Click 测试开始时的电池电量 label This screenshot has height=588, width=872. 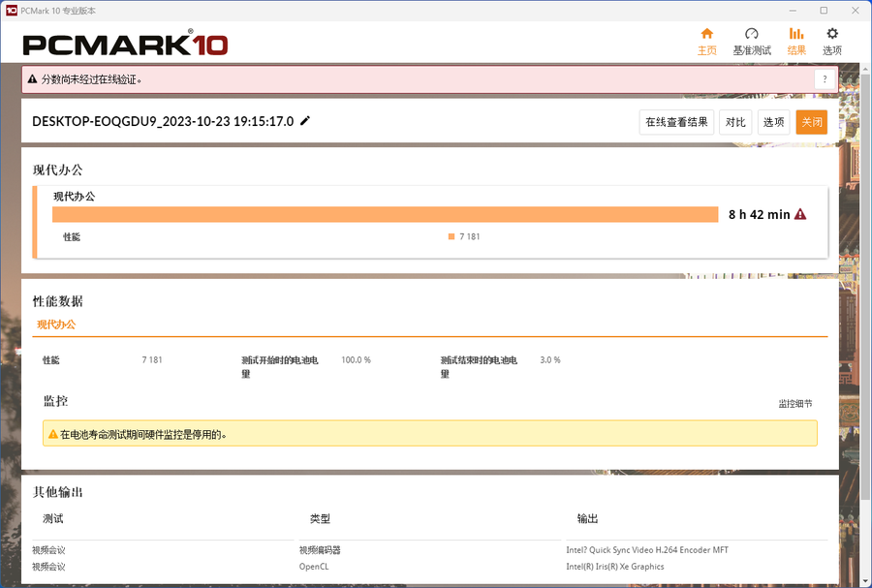click(280, 367)
